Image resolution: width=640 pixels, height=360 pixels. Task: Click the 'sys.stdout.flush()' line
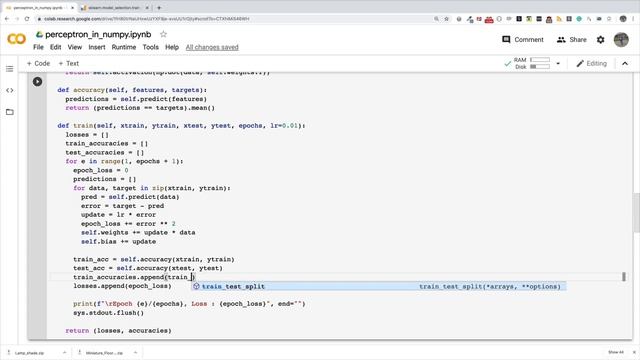[x=108, y=313]
